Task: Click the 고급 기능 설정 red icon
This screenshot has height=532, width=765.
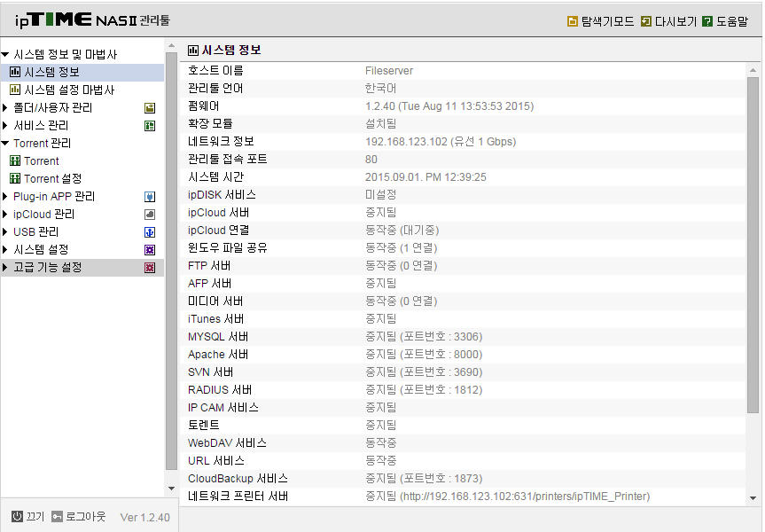Action: [x=150, y=268]
